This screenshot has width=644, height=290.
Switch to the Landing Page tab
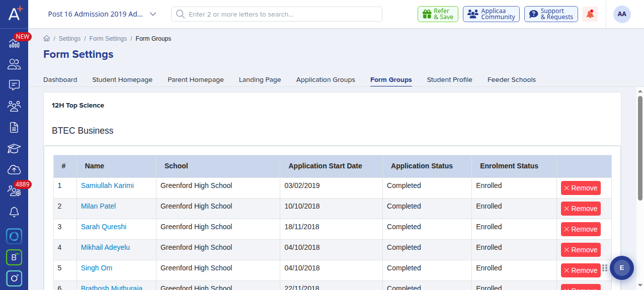(x=260, y=79)
